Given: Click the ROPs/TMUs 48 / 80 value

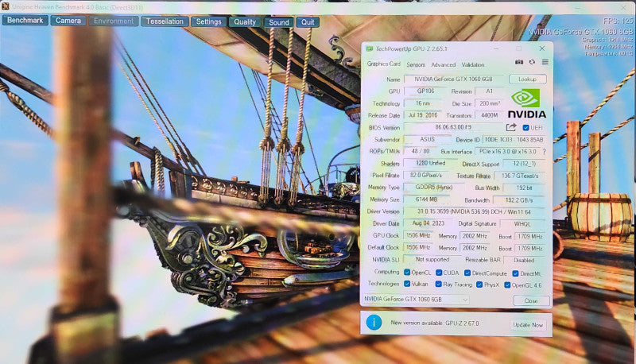Looking at the screenshot, I should (421, 151).
